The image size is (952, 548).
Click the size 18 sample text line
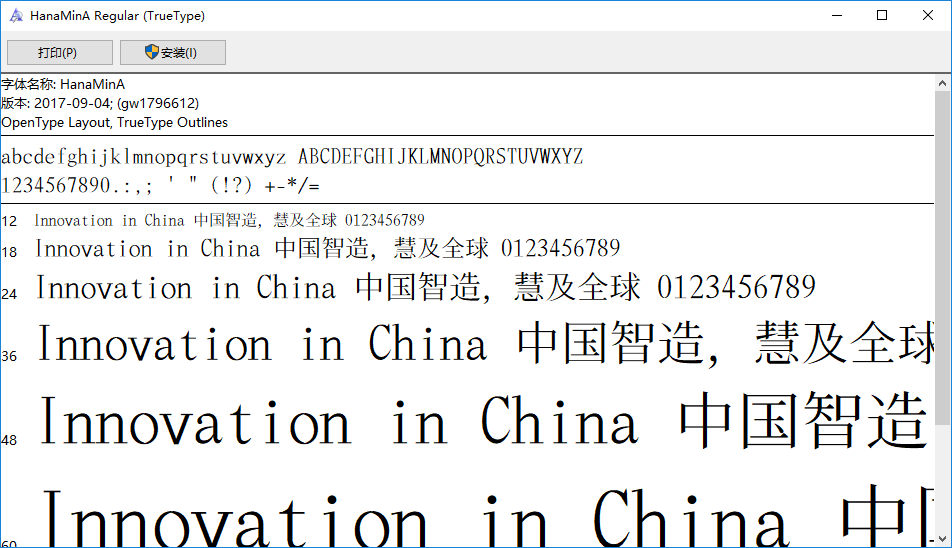pos(327,248)
